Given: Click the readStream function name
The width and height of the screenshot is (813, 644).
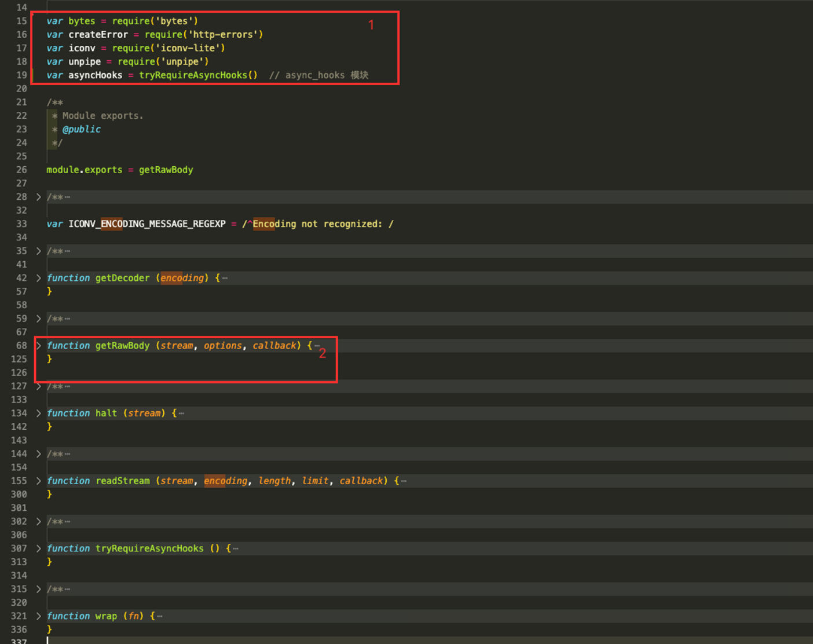Looking at the screenshot, I should tap(122, 481).
